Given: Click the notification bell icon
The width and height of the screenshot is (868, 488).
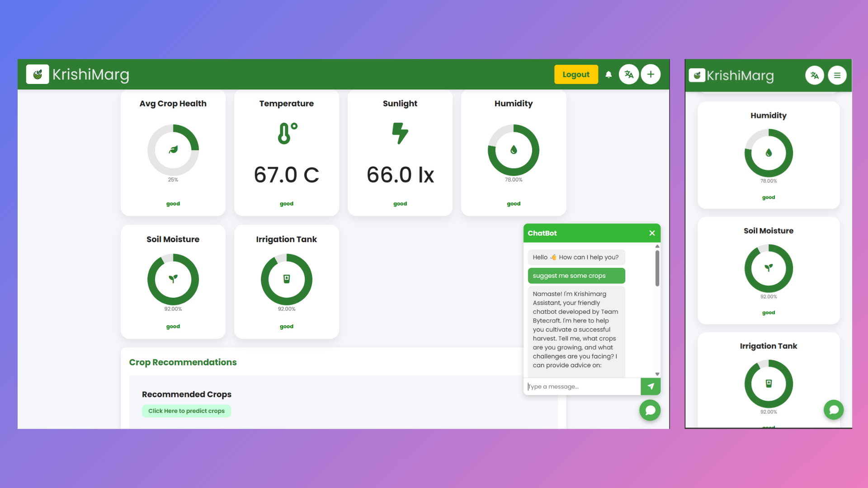Looking at the screenshot, I should [609, 75].
